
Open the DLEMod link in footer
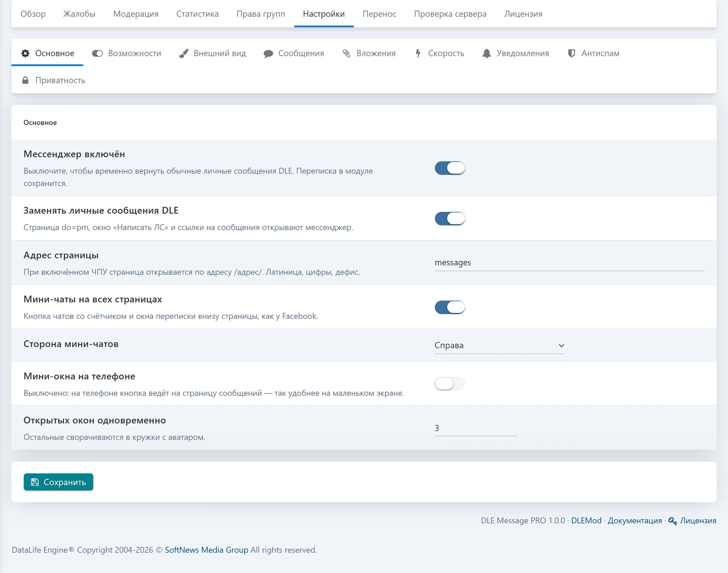pos(586,521)
